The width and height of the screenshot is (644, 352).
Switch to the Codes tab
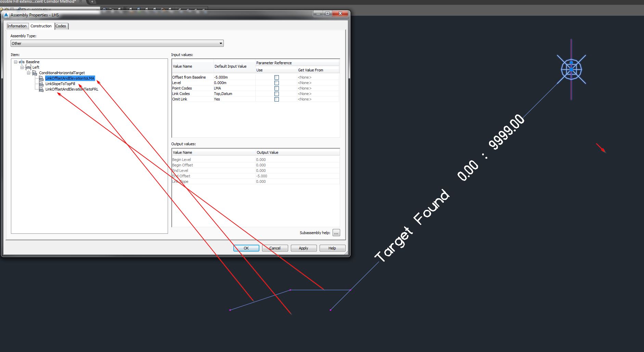[61, 26]
